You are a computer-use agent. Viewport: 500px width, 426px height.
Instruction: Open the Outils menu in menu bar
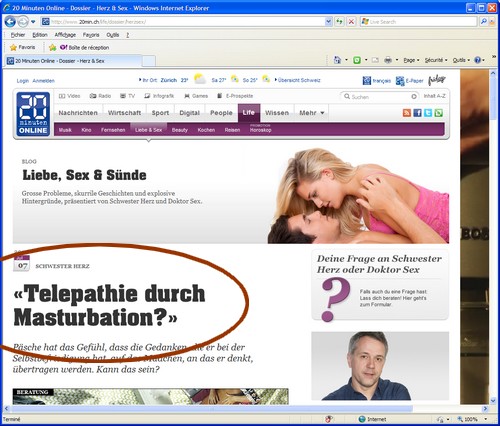pyautogui.click(x=113, y=35)
